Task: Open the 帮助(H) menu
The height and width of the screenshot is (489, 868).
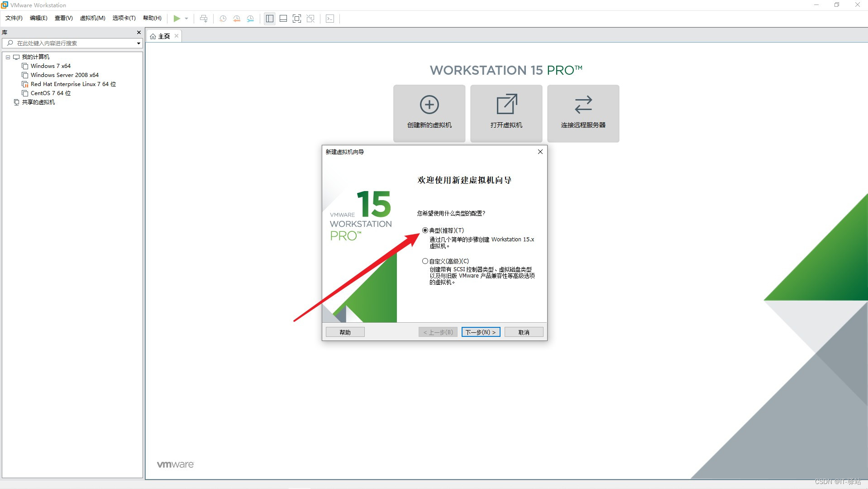Action: pyautogui.click(x=152, y=18)
